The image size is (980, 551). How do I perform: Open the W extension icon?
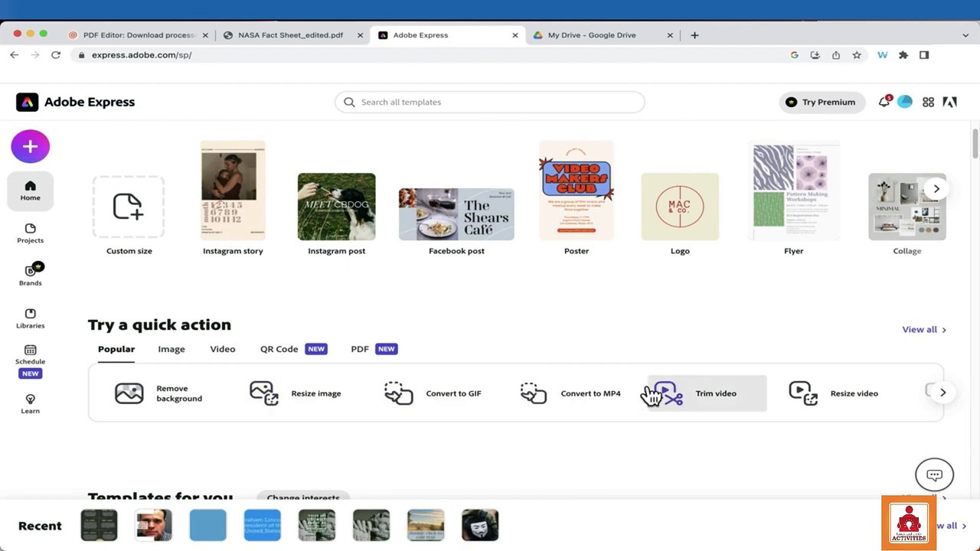(x=882, y=55)
